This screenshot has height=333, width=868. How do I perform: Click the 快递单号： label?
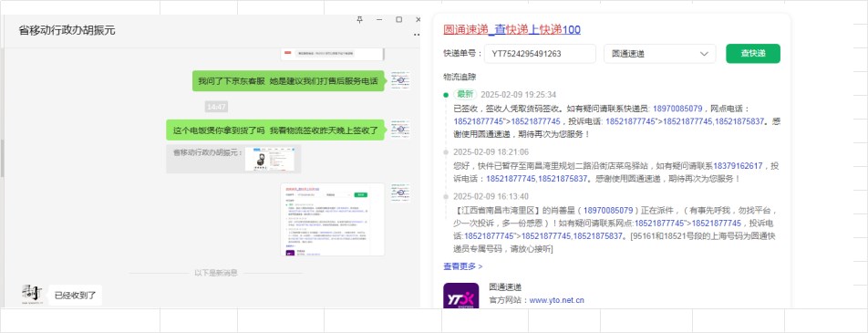click(463, 54)
